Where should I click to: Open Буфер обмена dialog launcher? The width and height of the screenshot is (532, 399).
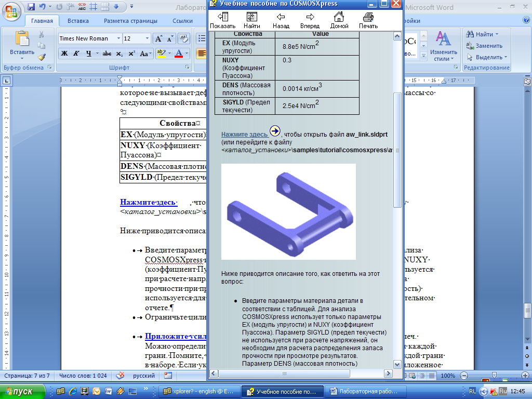coord(50,67)
